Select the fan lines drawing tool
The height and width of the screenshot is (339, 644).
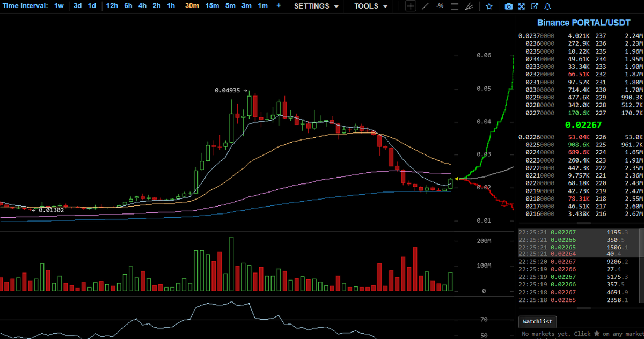[469, 6]
